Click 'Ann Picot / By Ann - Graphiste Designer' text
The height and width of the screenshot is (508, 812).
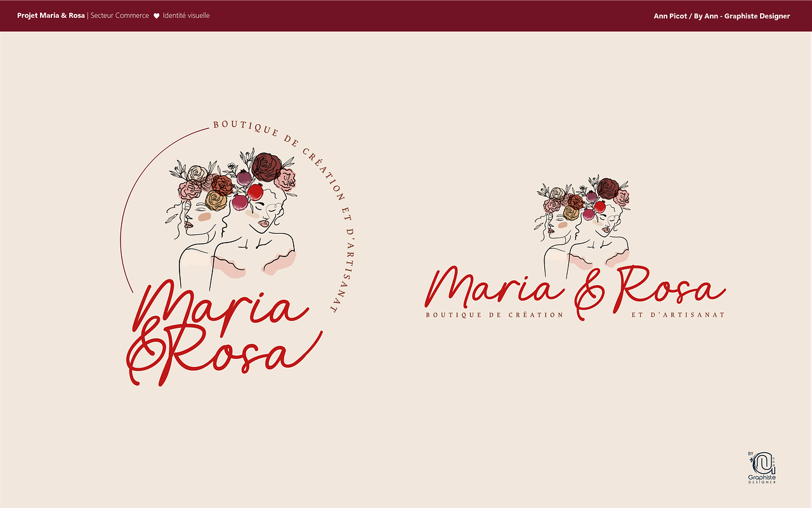click(x=722, y=16)
